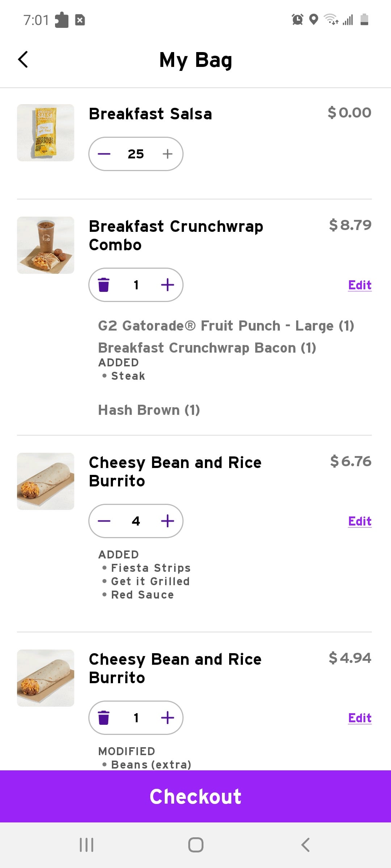The image size is (391, 868).
Task: Edit the $4.94 Cheesy Bean and Rice Burrito
Action: [360, 718]
